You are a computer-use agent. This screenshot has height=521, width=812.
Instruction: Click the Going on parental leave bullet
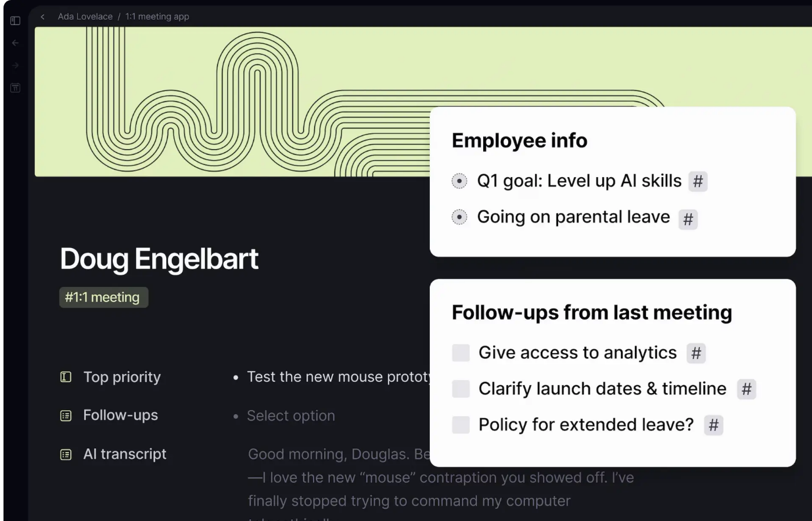(x=459, y=217)
